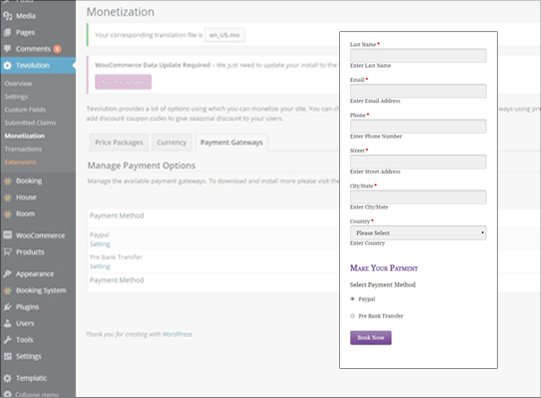541x398 pixels.
Task: Follow the WordPress footer link
Action: [x=177, y=334]
